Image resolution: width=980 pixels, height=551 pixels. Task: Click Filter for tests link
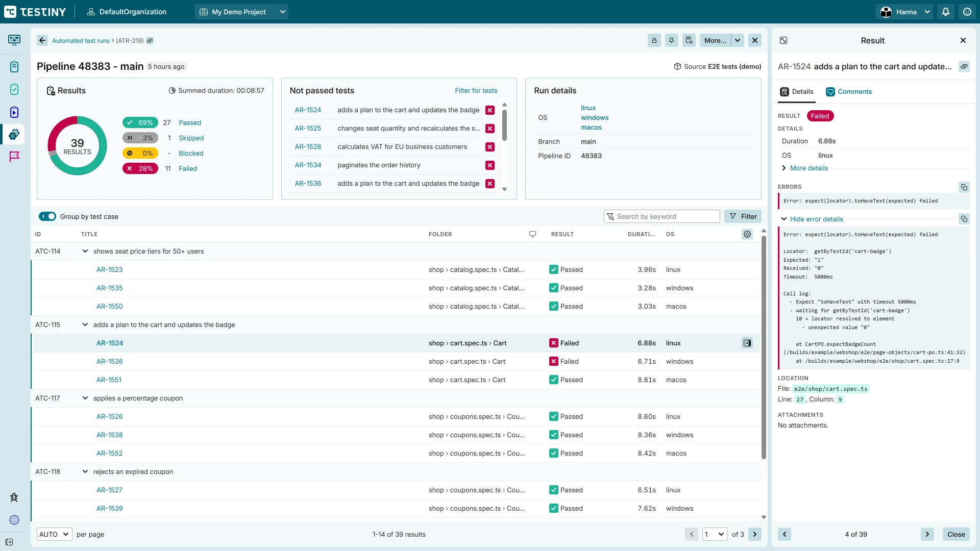click(476, 91)
